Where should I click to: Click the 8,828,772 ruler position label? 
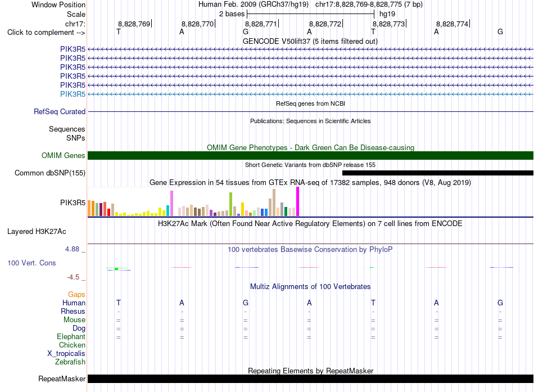coord(325,24)
